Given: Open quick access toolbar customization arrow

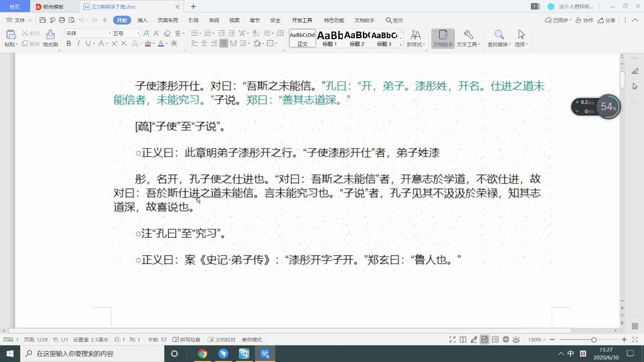Looking at the screenshot, I should [105, 20].
